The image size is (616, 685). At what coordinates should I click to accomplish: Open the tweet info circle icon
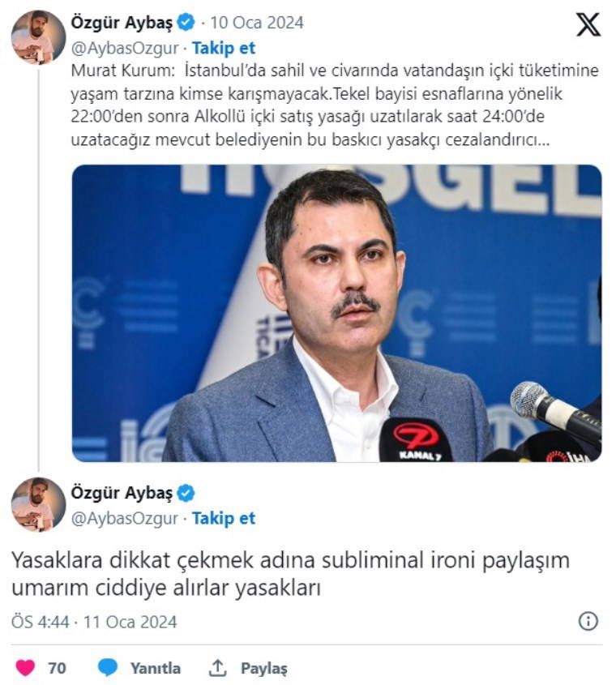(588, 621)
